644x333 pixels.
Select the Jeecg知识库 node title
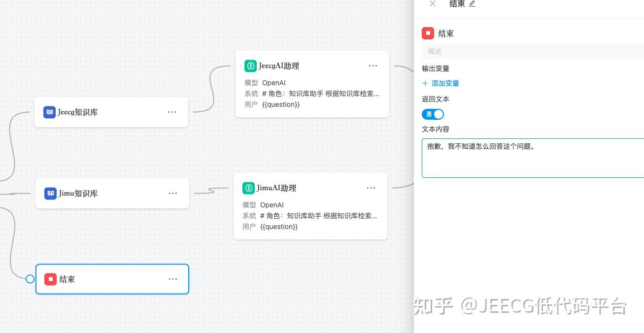pyautogui.click(x=78, y=112)
